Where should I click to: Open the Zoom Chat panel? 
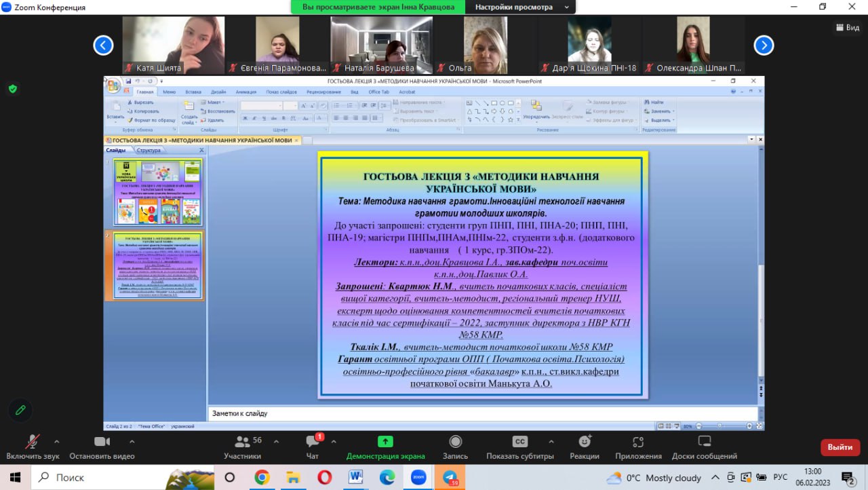312,442
